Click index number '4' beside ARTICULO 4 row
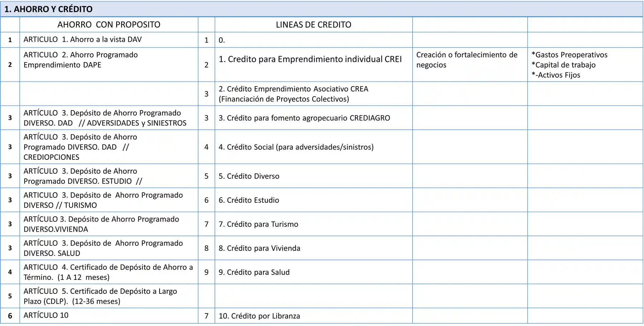 click(10, 272)
